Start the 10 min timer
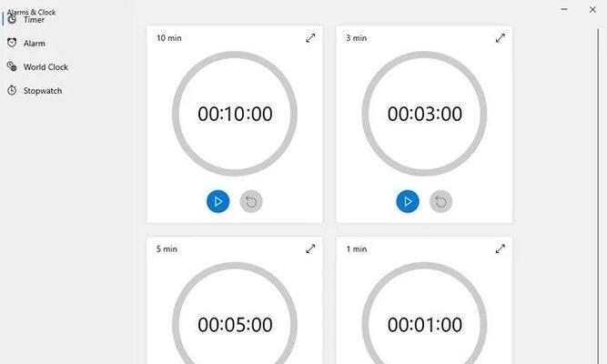 pyautogui.click(x=218, y=201)
